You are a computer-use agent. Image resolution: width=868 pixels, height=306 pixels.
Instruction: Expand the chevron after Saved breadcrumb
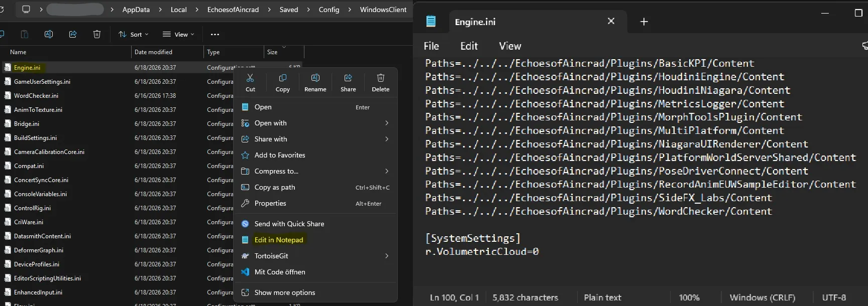pyautogui.click(x=308, y=10)
